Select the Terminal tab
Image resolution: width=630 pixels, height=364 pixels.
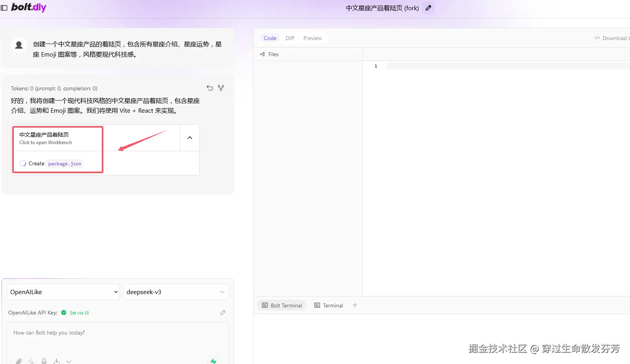pos(329,305)
